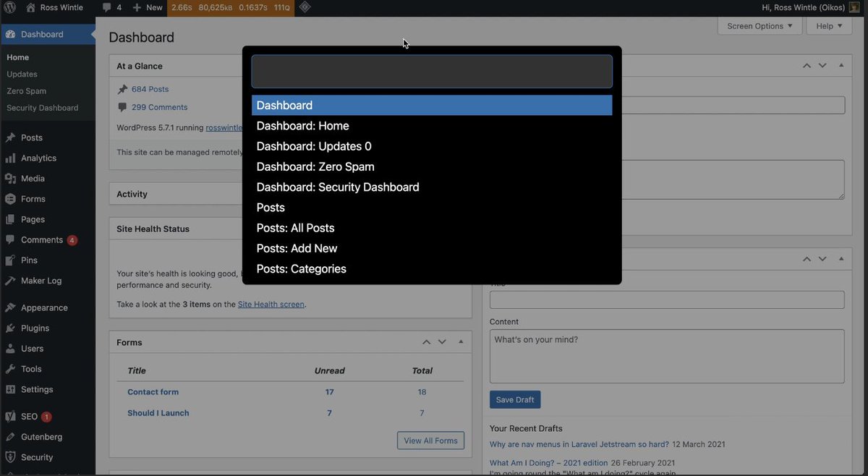Open the Site Health screen link
This screenshot has width=868, height=476.
271,305
